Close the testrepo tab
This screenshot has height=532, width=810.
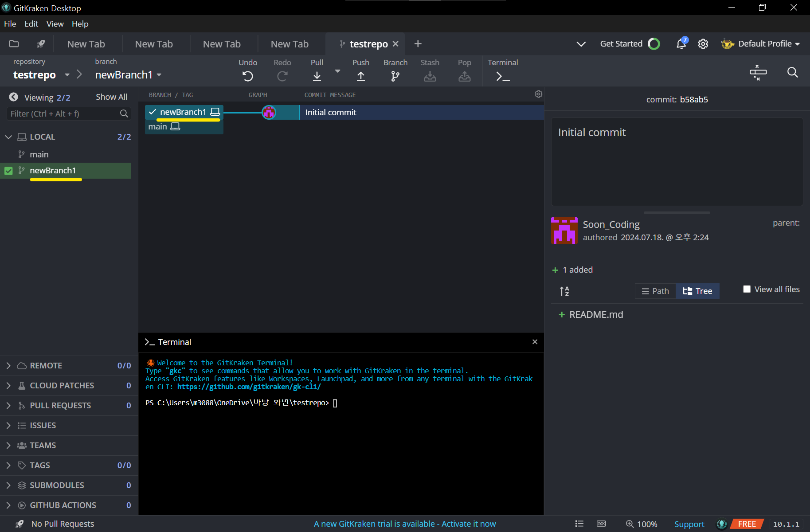coord(395,44)
